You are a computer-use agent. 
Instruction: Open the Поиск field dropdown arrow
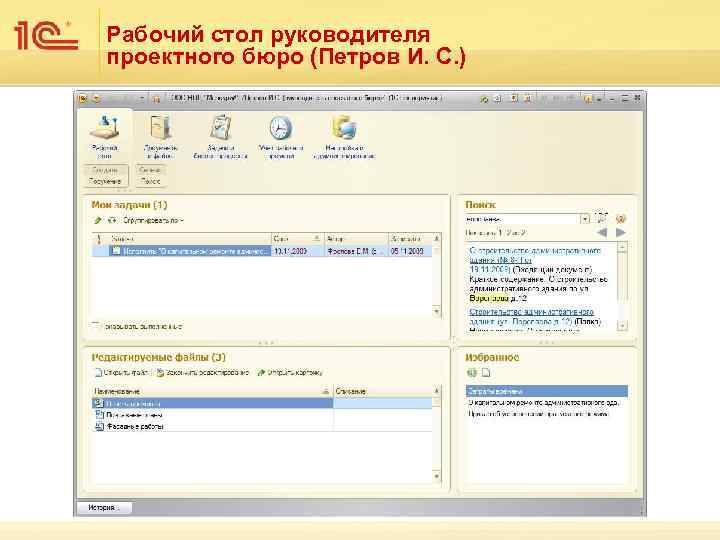click(585, 219)
